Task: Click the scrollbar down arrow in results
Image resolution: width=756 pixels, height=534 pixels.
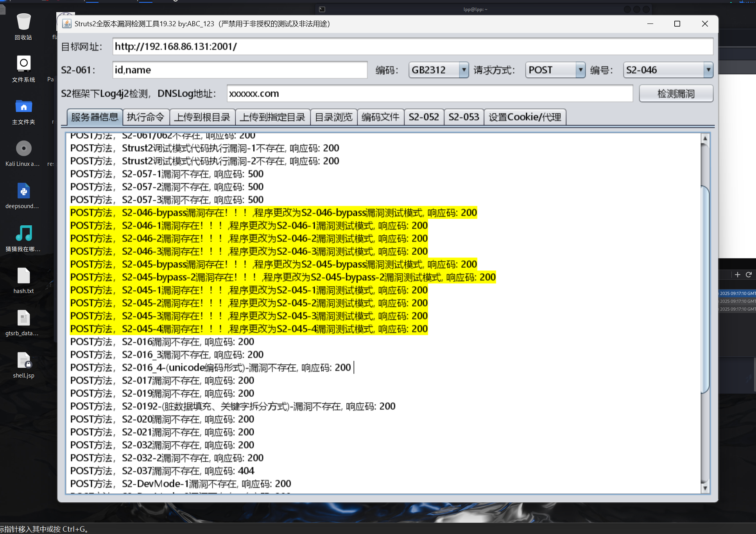Action: 705,488
